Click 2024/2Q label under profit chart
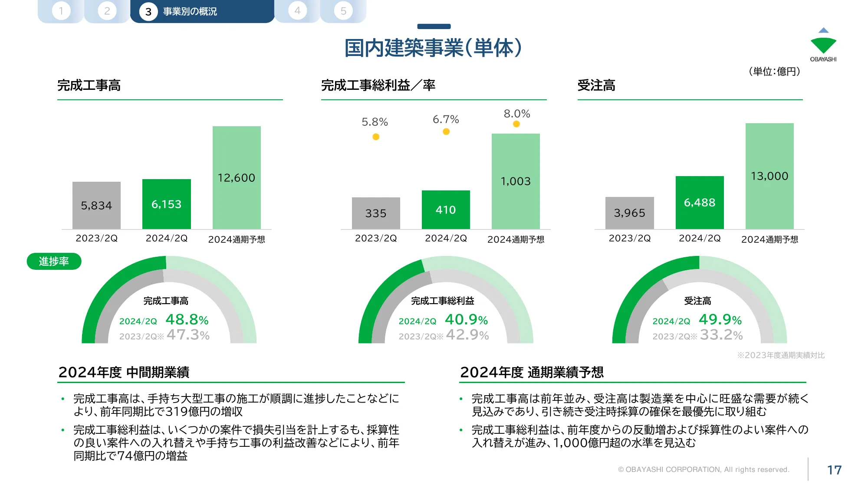The height and width of the screenshot is (488, 868). [x=446, y=238]
